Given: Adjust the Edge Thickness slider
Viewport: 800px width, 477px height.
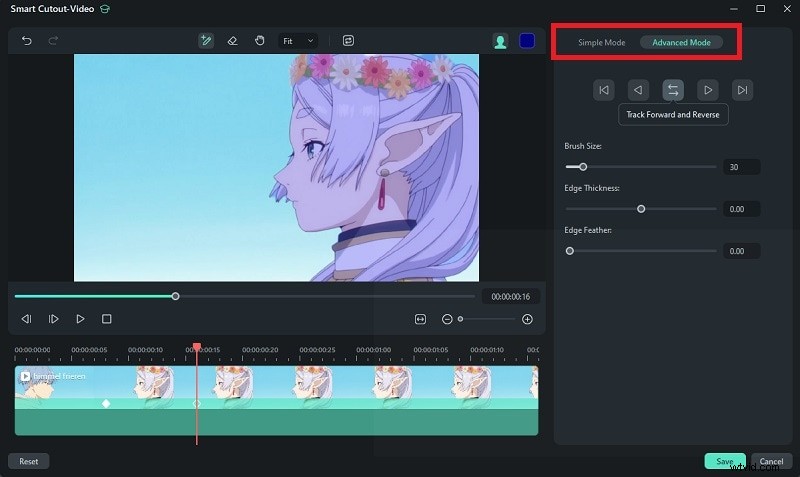Looking at the screenshot, I should point(641,209).
